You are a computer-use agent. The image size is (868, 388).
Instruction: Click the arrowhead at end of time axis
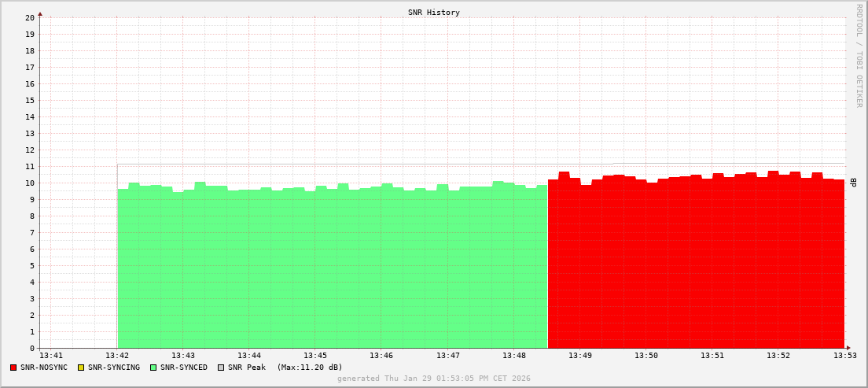(x=848, y=348)
